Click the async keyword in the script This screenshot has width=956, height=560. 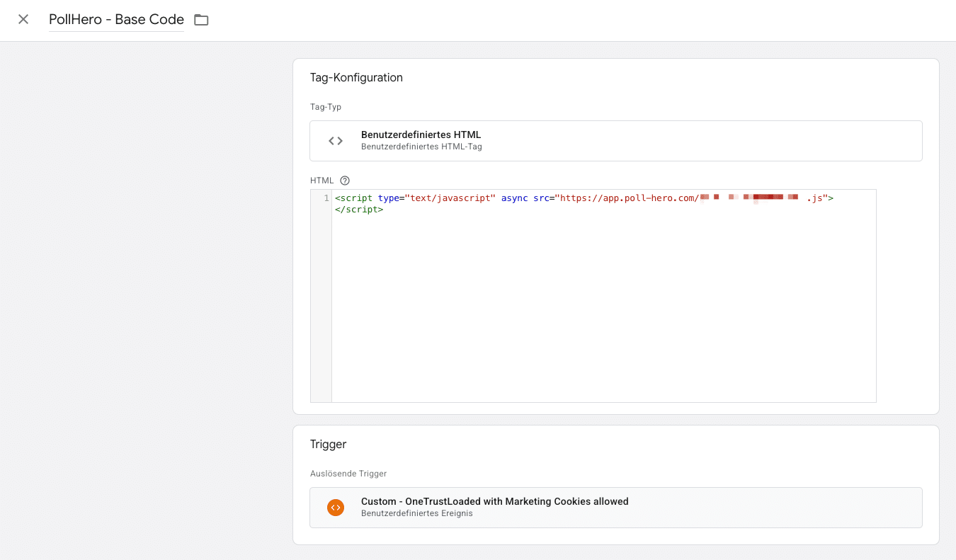pyautogui.click(x=514, y=198)
